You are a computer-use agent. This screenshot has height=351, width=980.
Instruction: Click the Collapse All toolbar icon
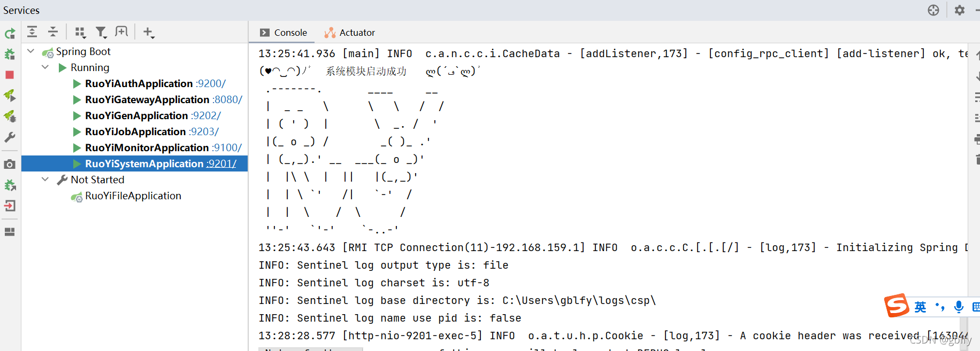(53, 32)
